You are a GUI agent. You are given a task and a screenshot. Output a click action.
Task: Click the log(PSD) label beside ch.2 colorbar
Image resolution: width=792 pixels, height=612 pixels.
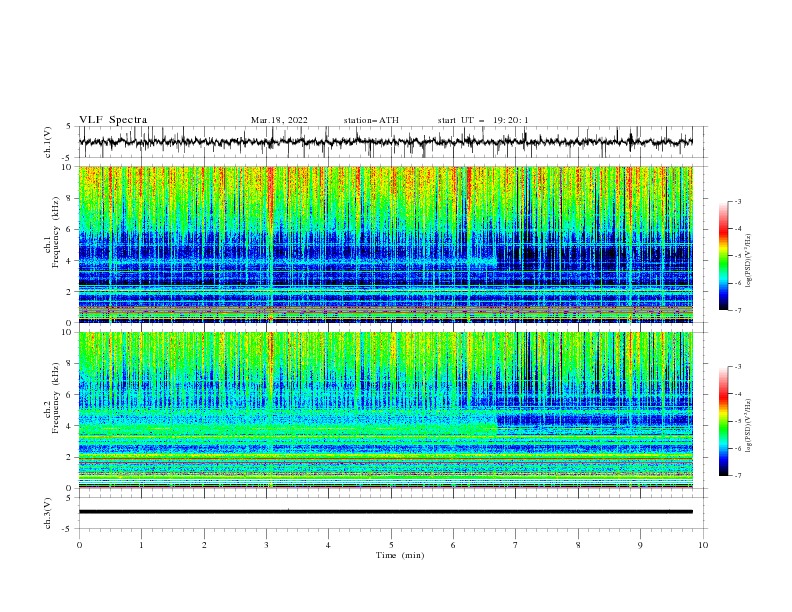click(x=748, y=426)
